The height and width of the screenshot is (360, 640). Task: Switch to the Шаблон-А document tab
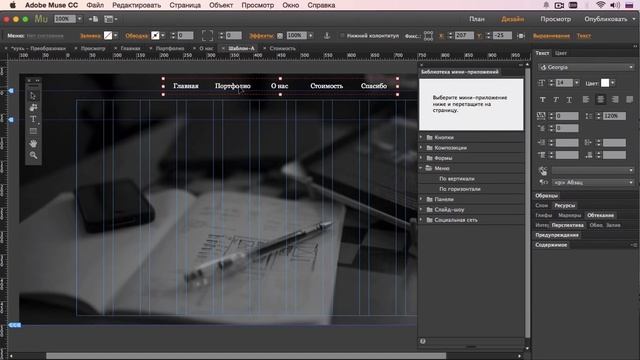tap(241, 48)
